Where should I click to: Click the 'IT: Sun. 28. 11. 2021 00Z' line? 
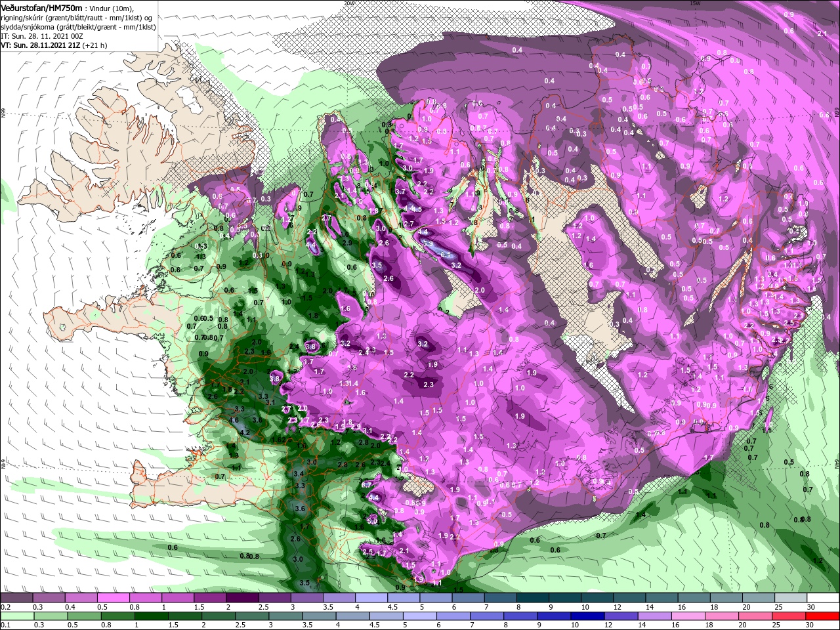click(x=41, y=36)
